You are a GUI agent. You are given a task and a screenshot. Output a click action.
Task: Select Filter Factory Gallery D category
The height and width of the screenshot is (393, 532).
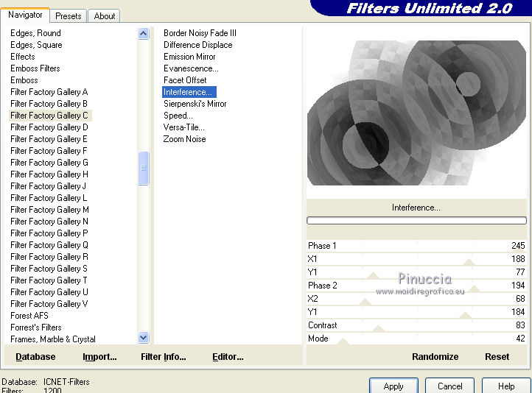click(49, 127)
